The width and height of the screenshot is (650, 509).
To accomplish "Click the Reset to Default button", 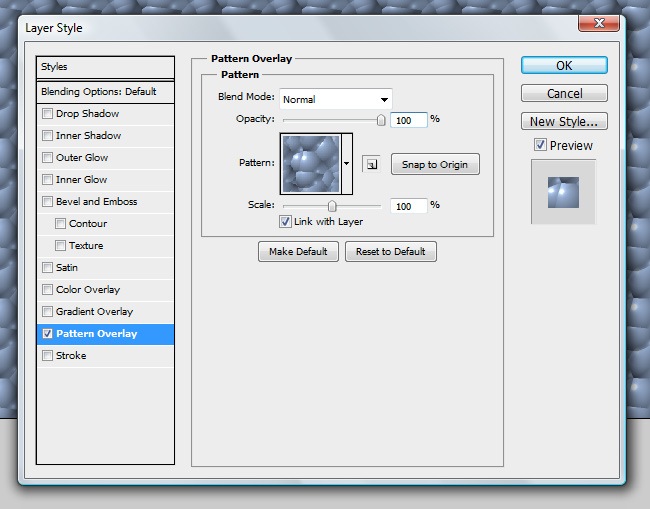I will point(391,252).
